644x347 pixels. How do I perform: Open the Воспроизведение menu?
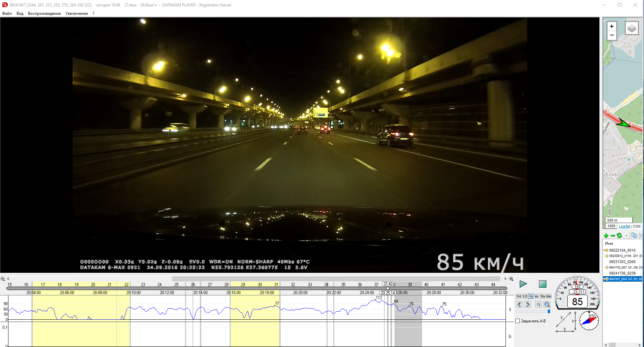tap(44, 13)
